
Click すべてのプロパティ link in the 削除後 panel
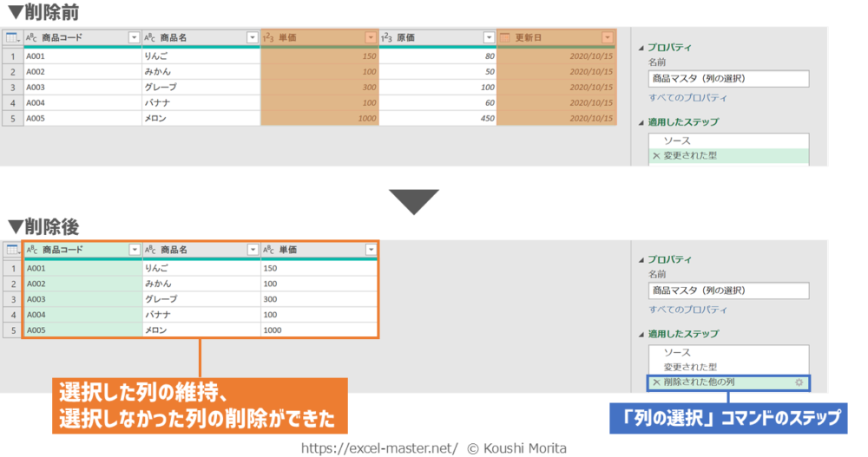(687, 310)
